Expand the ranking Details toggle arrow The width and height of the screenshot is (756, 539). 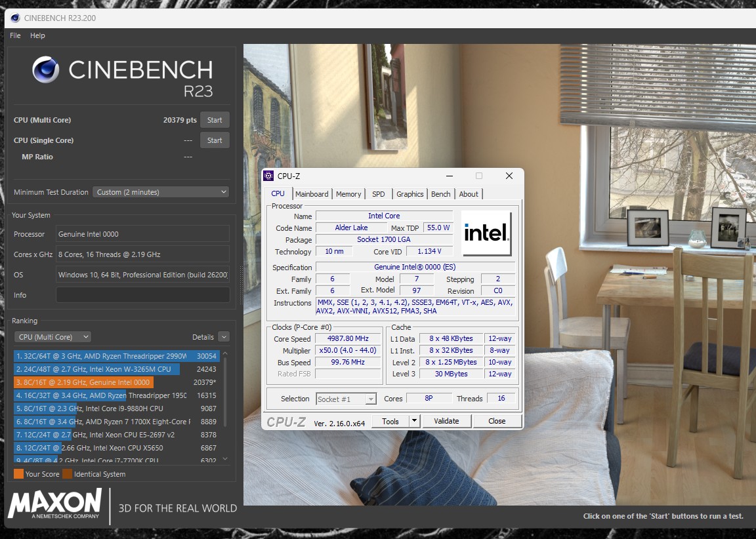click(224, 337)
